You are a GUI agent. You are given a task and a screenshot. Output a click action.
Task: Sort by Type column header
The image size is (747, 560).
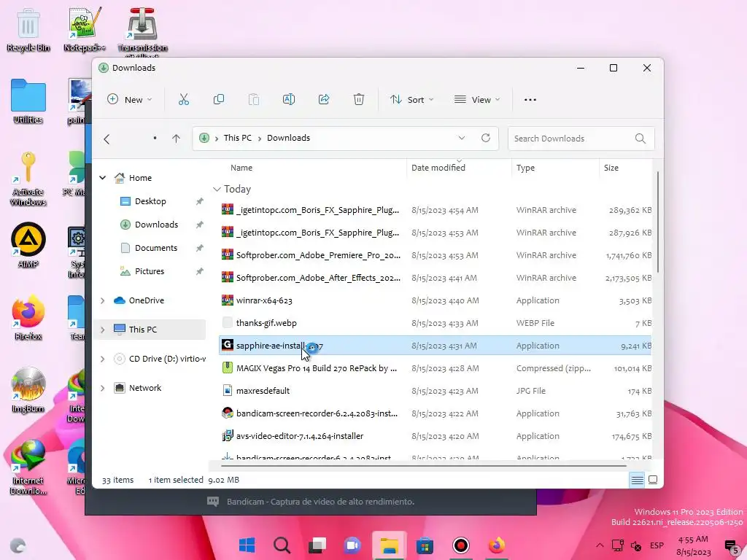coord(525,168)
